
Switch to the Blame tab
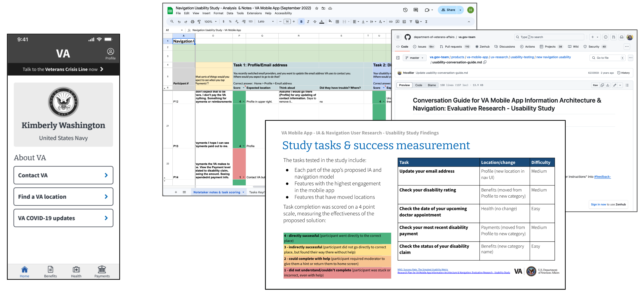tap(431, 85)
